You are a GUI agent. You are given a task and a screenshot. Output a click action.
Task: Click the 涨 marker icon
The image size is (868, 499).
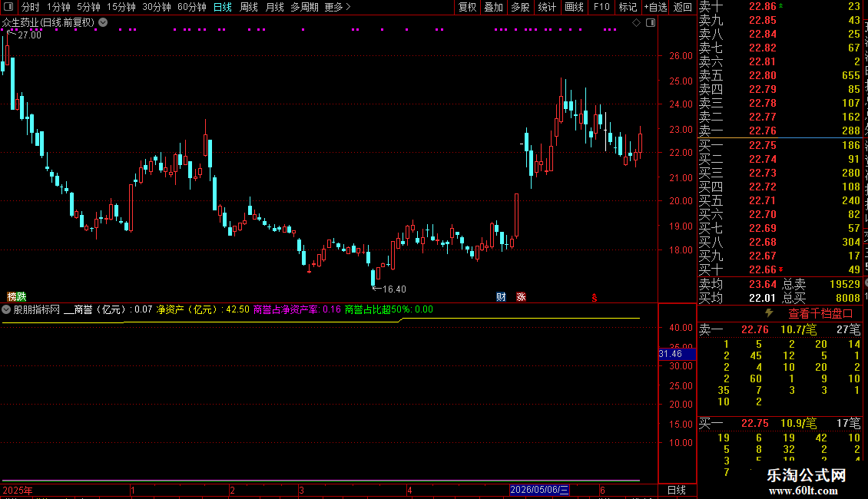[x=521, y=296]
